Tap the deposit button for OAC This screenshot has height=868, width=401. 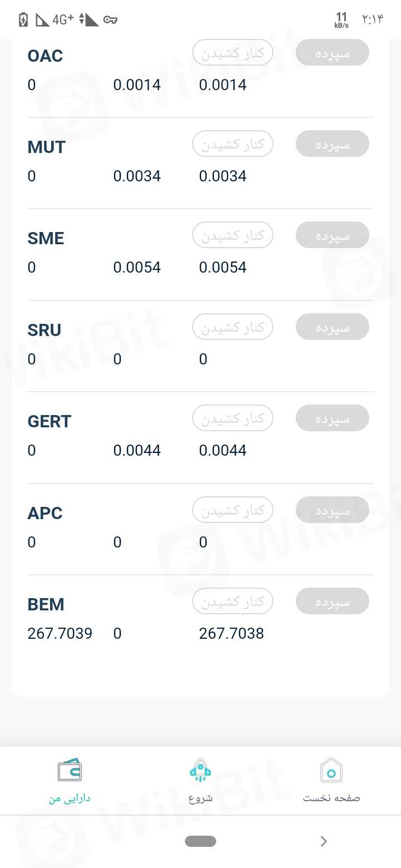pos(332,53)
